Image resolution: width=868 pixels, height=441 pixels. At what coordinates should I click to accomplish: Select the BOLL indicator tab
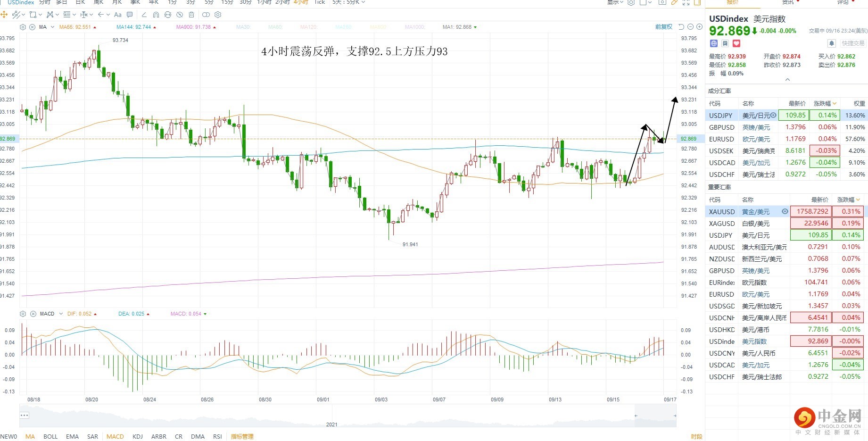point(50,436)
